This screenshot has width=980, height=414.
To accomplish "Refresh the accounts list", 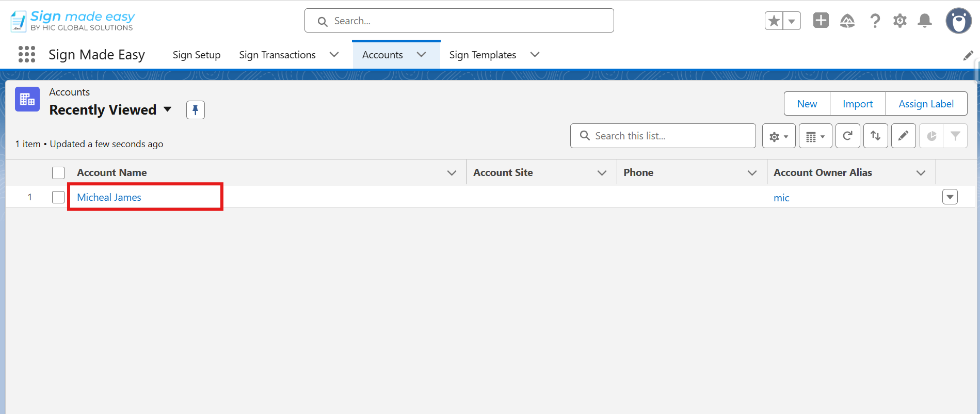I will pos(848,136).
